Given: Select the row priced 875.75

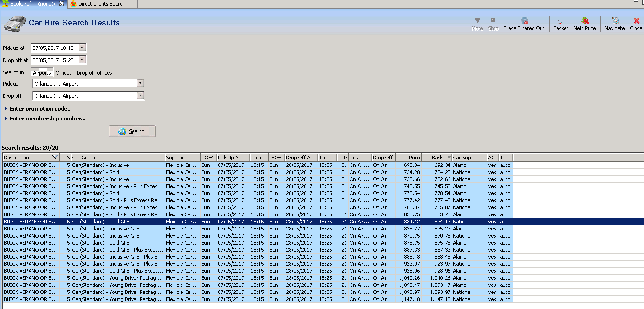Looking at the screenshot, I should coord(258,243).
